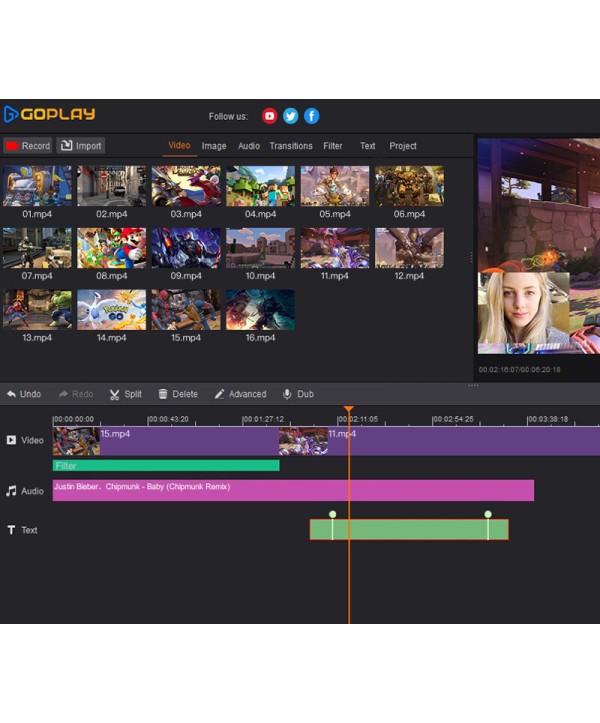Select the 15.mp4 clip on timeline
This screenshot has height=723, width=600.
click(x=166, y=441)
